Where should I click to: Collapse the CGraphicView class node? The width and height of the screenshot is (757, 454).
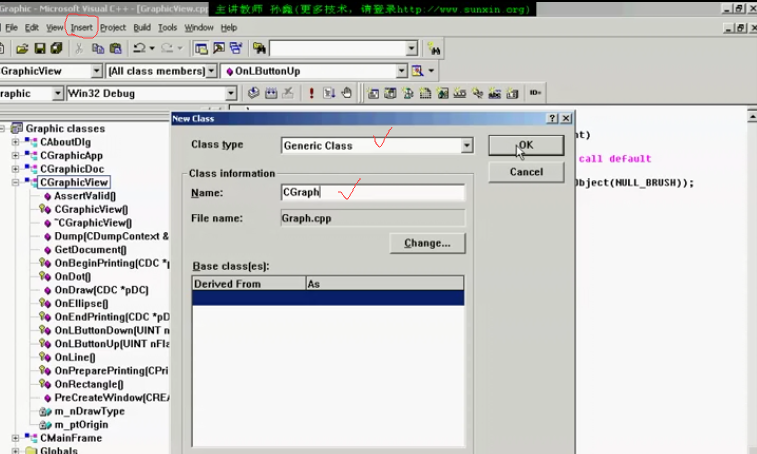15,183
